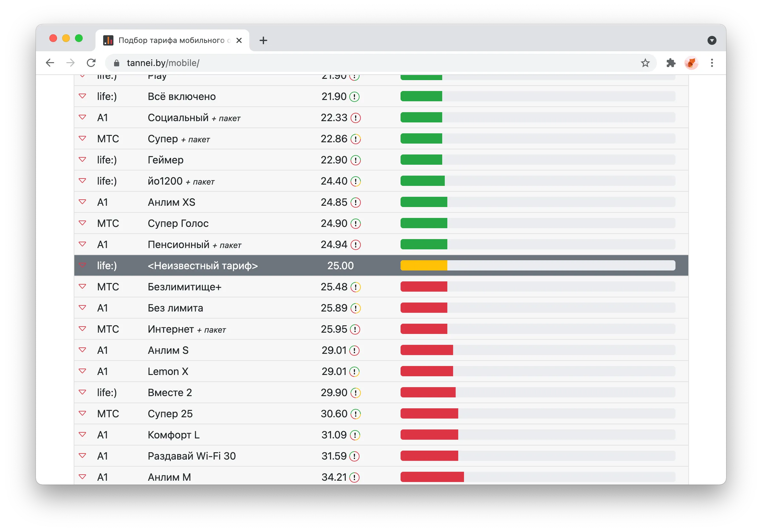The width and height of the screenshot is (762, 532).
Task: Click the Lemon X tariff name
Action: (x=168, y=371)
